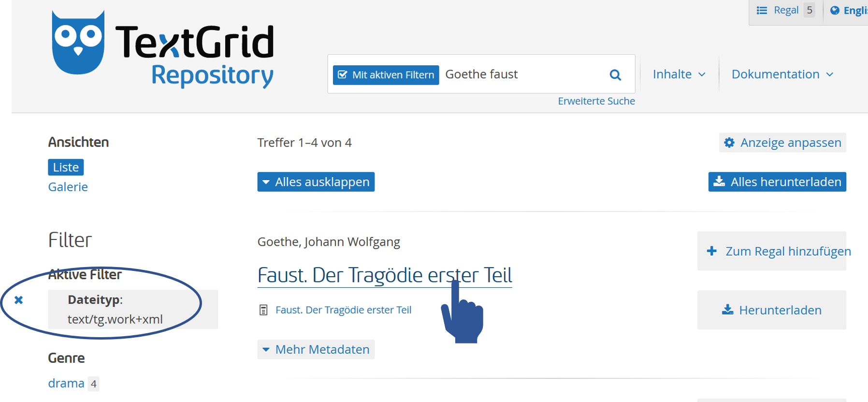This screenshot has width=868, height=402.
Task: Toggle the 'Mit aktiven Filtern' checkbox
Action: pyautogui.click(x=386, y=75)
